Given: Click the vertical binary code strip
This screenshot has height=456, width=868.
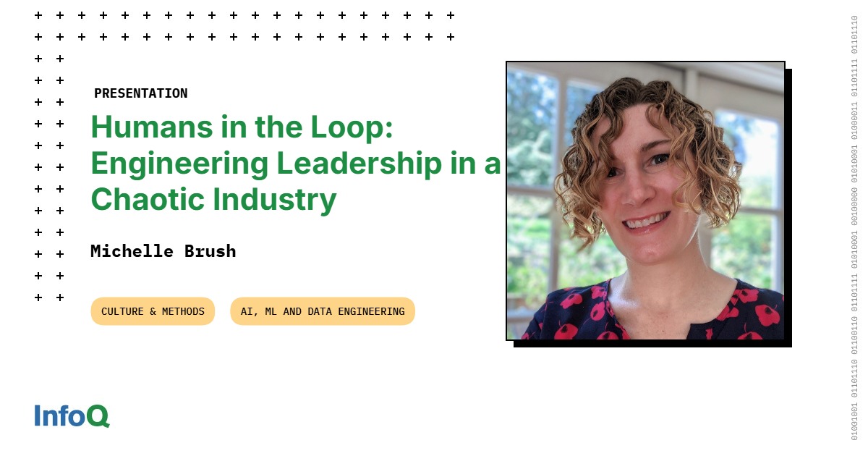Looking at the screenshot, I should (854, 228).
